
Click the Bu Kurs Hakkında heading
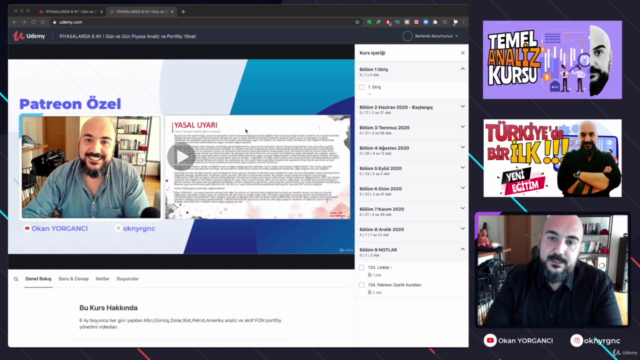coord(108,308)
